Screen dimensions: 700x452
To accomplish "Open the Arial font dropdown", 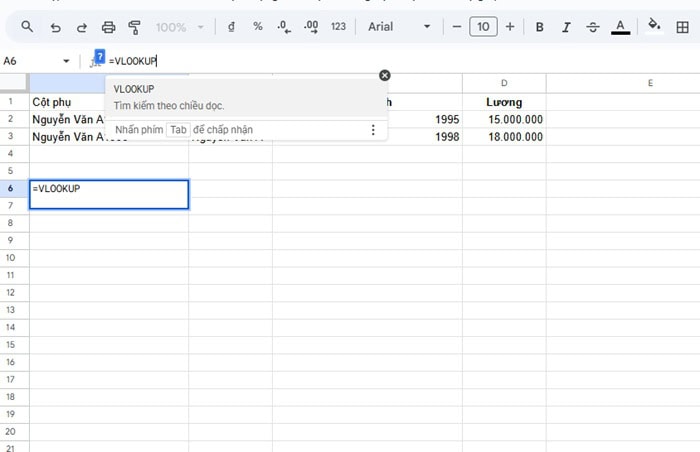I will tap(400, 27).
